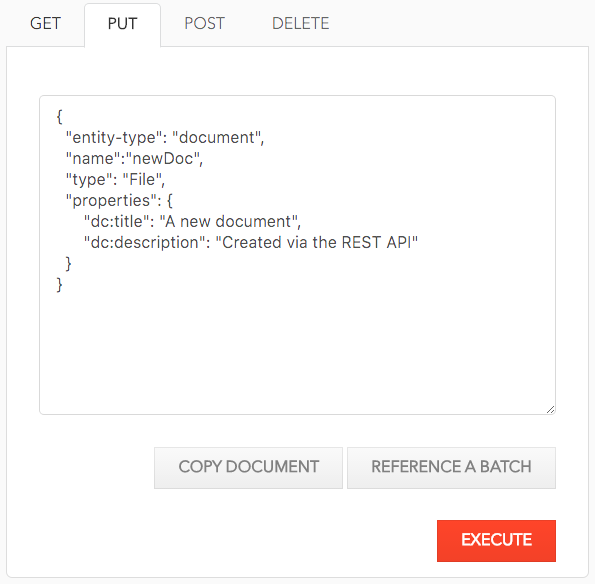595x584 pixels.
Task: Open the POST tab
Action: [205, 24]
